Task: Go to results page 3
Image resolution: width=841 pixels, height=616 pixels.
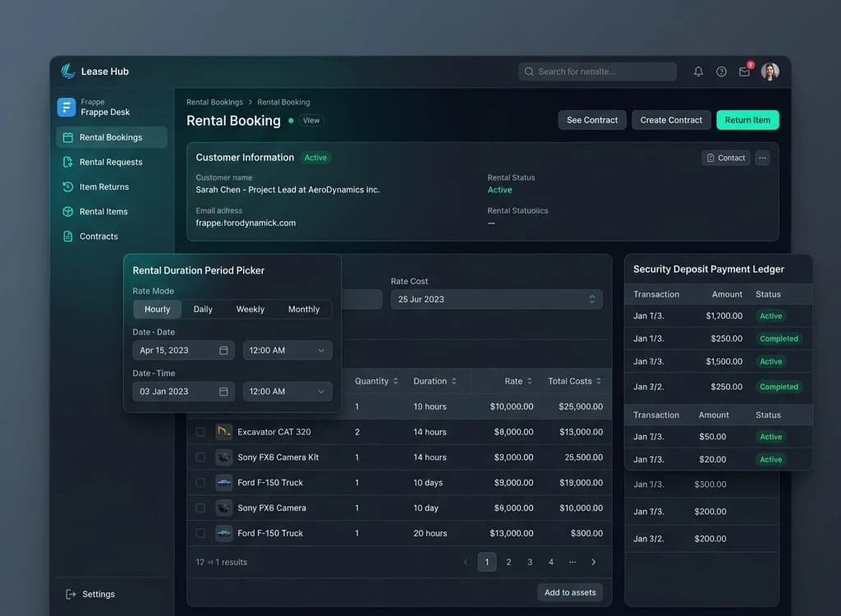Action: point(530,562)
